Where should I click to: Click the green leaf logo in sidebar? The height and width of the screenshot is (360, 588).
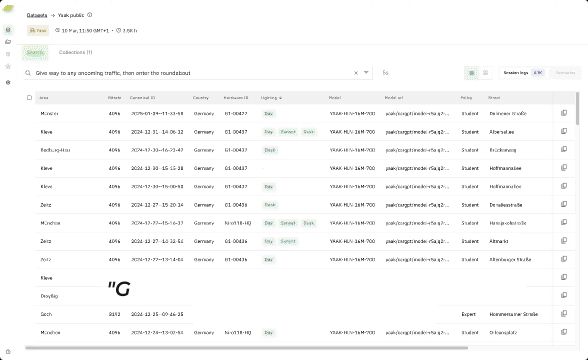pyautogui.click(x=8, y=8)
